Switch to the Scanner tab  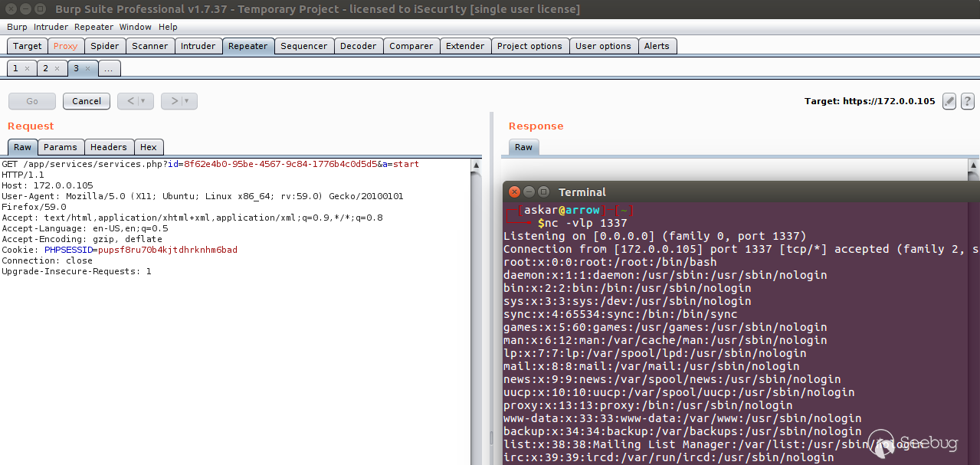[x=150, y=46]
